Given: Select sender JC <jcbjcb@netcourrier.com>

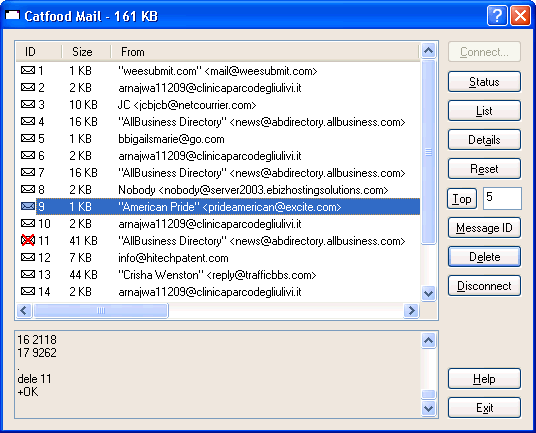Looking at the screenshot, I should pyautogui.click(x=187, y=105).
